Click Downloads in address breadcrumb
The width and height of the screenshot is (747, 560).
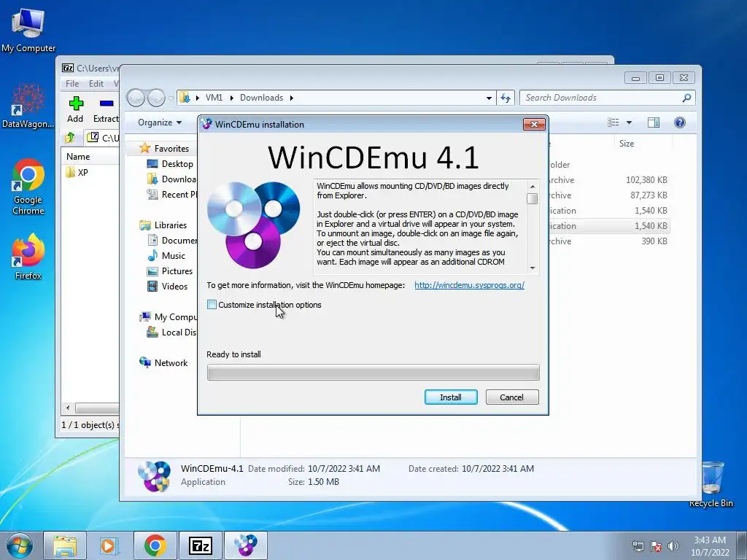tap(262, 98)
